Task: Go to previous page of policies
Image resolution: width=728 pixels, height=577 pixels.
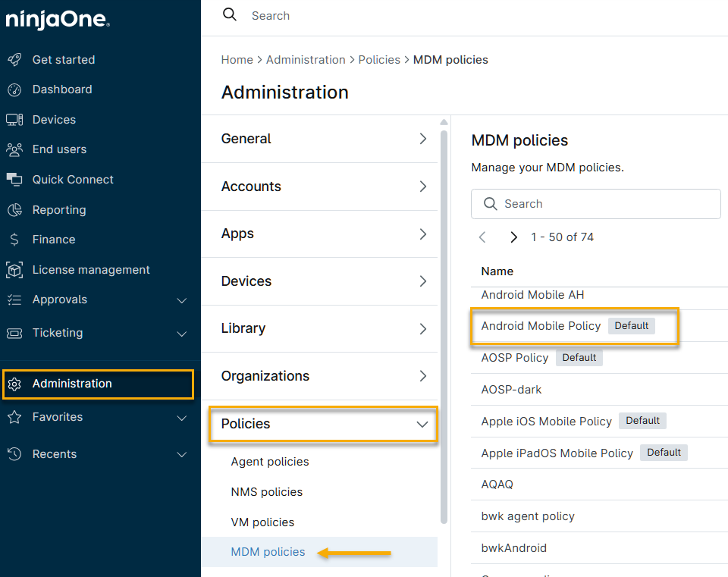Action: pyautogui.click(x=482, y=237)
